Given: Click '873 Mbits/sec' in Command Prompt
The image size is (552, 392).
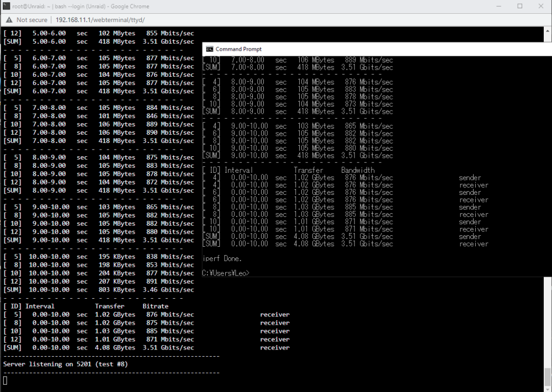Looking at the screenshot, I should coord(369,104).
